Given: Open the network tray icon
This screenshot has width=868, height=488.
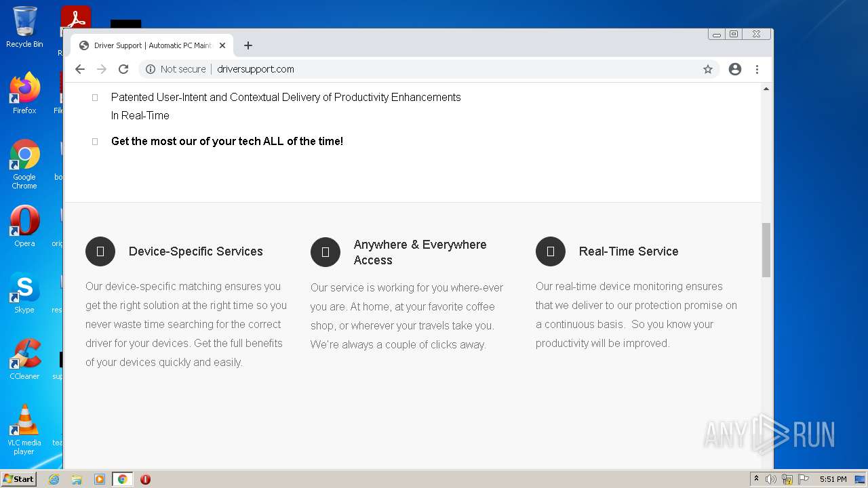Looking at the screenshot, I should (787, 479).
